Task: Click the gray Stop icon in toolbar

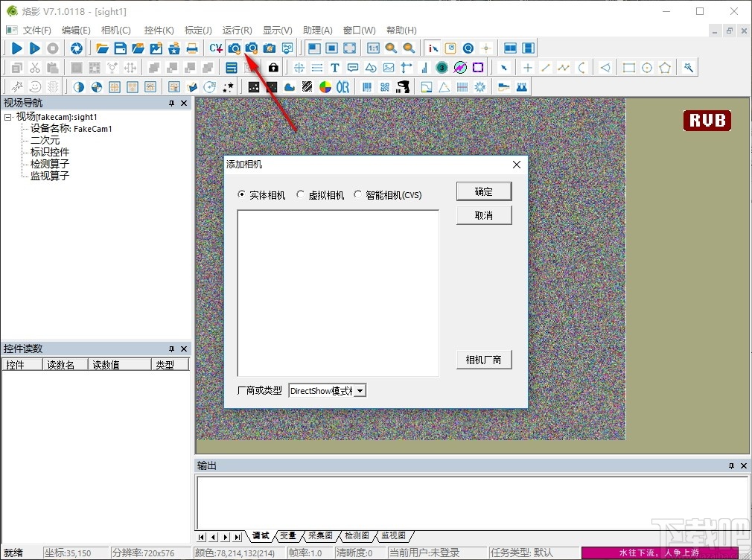Action: pyautogui.click(x=53, y=48)
